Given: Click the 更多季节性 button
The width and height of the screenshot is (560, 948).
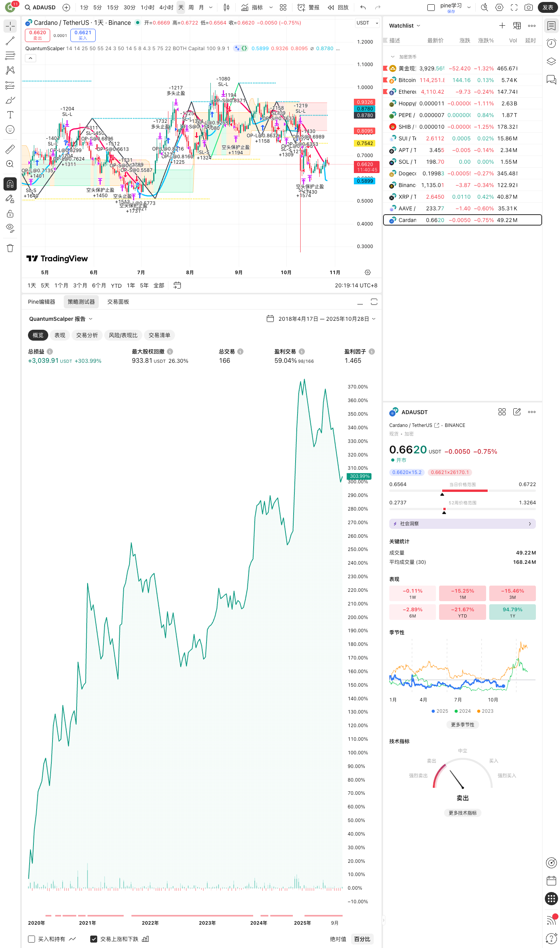Looking at the screenshot, I should pos(462,724).
